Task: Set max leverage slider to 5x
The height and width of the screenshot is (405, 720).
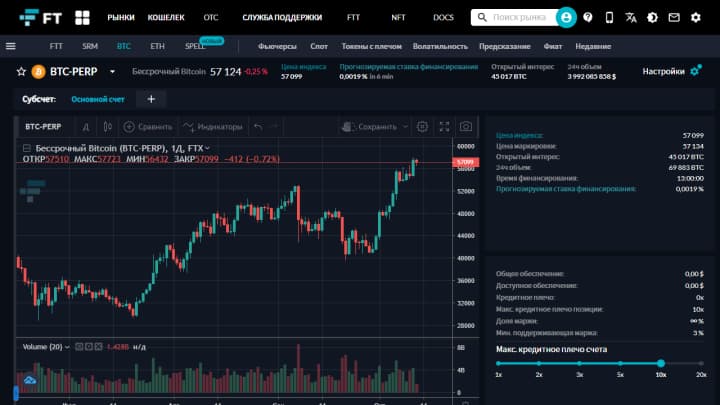Action: [x=620, y=363]
